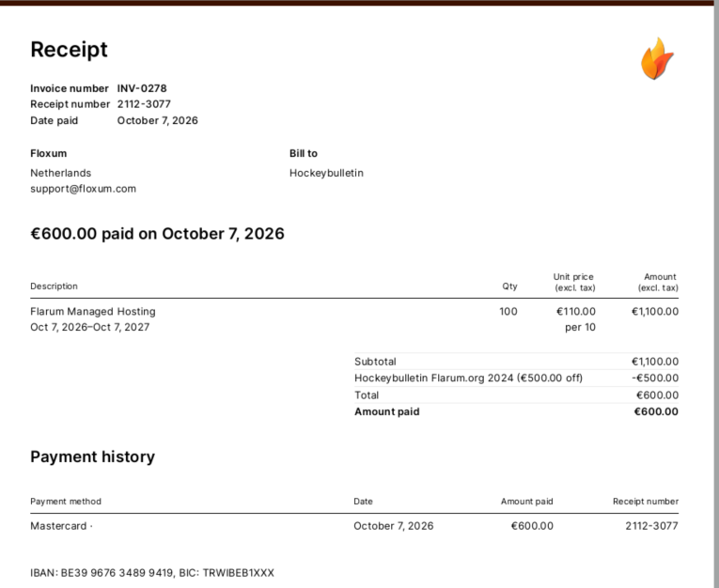Click the Flarum flame logo
Screen dimensions: 719x588
(x=657, y=58)
